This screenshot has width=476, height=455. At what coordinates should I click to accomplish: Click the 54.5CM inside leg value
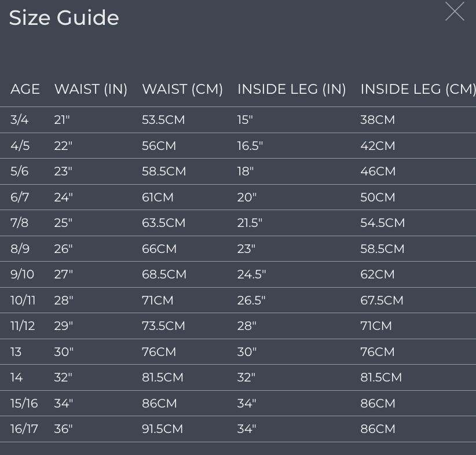tap(383, 223)
